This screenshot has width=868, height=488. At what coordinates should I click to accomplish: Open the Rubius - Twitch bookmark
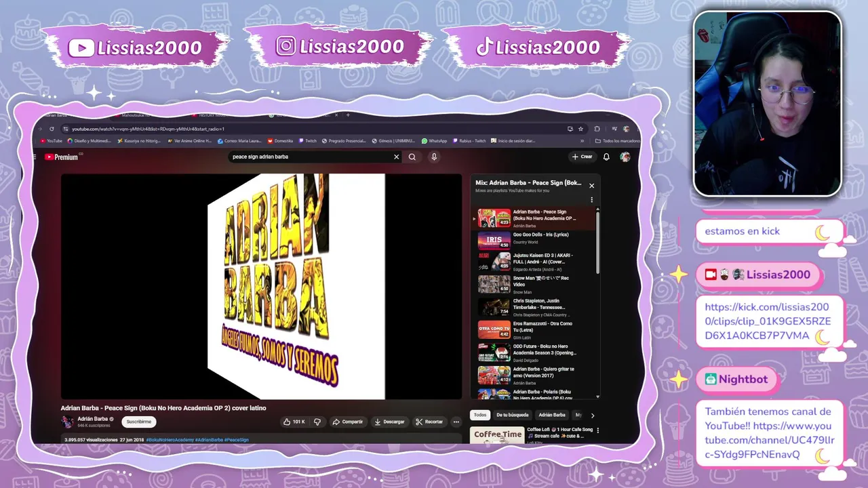coord(470,141)
